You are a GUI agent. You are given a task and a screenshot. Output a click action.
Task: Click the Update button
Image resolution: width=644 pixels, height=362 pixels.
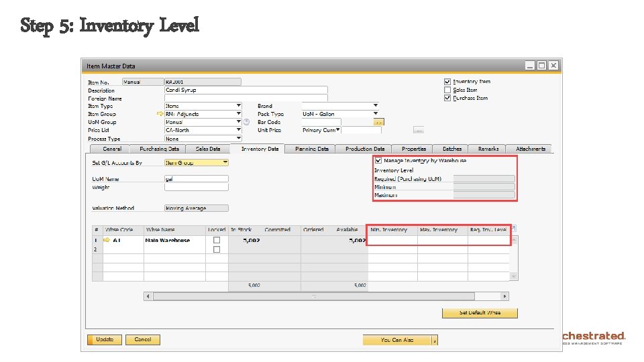coord(105,340)
